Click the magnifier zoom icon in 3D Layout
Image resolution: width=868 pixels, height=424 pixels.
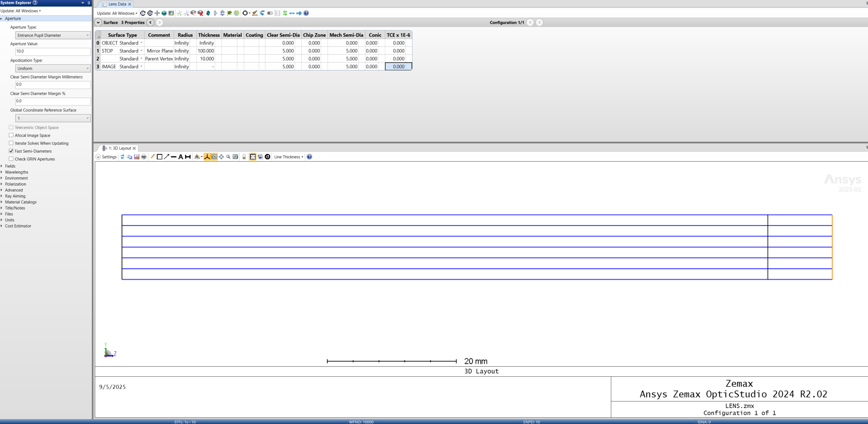(228, 157)
